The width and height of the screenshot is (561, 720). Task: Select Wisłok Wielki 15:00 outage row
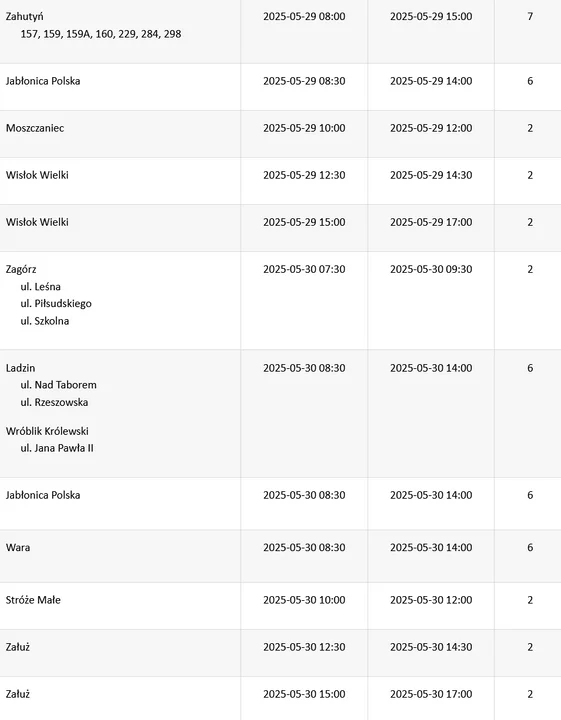point(280,228)
